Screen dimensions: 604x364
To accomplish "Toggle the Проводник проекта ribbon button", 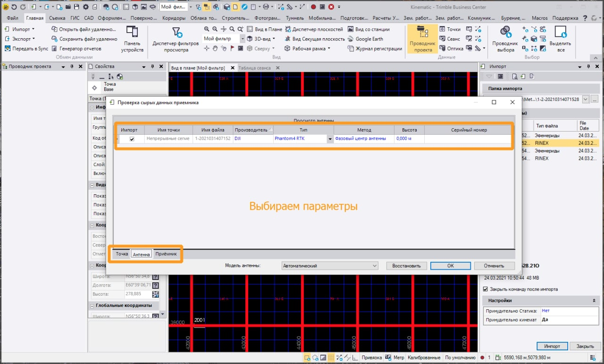I will pyautogui.click(x=422, y=39).
